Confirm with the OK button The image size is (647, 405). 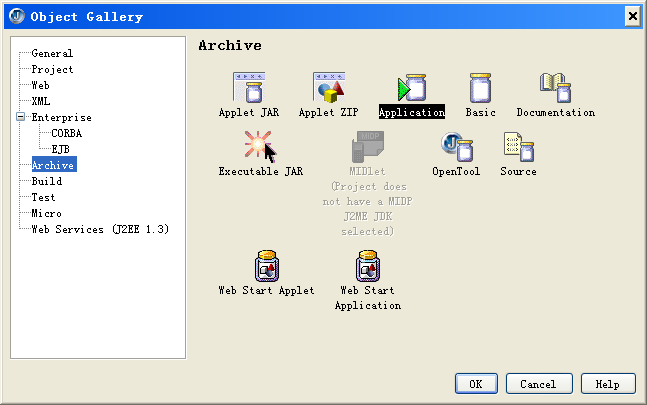click(x=476, y=384)
